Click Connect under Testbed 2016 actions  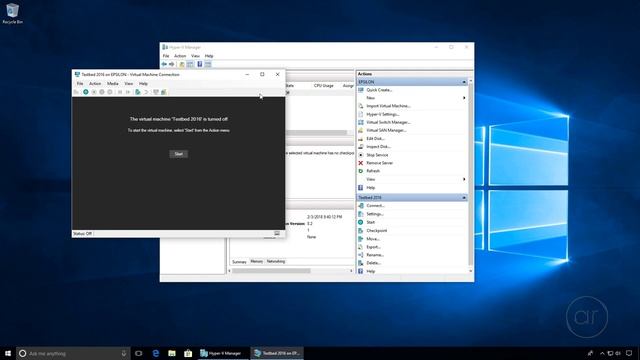375,206
